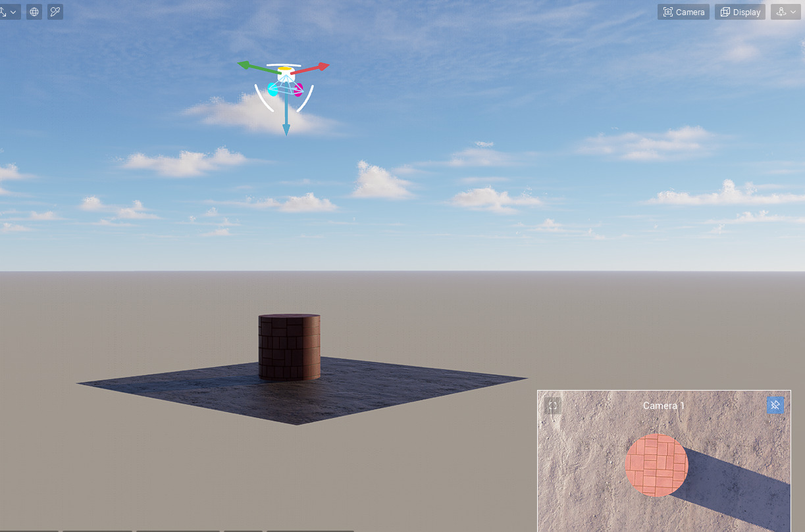Viewport: 805px width, 532px height.
Task: Toggle the world coordinate globe icon
Action: click(x=34, y=12)
